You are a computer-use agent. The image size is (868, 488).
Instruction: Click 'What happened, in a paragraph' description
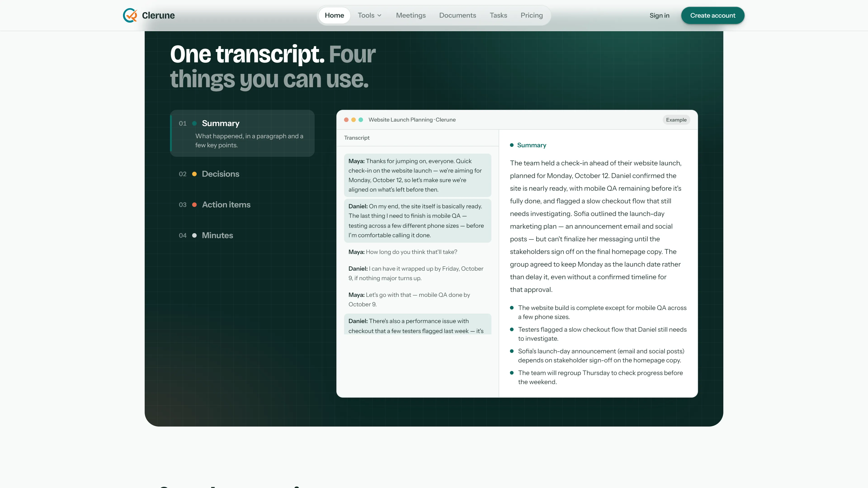(x=249, y=141)
